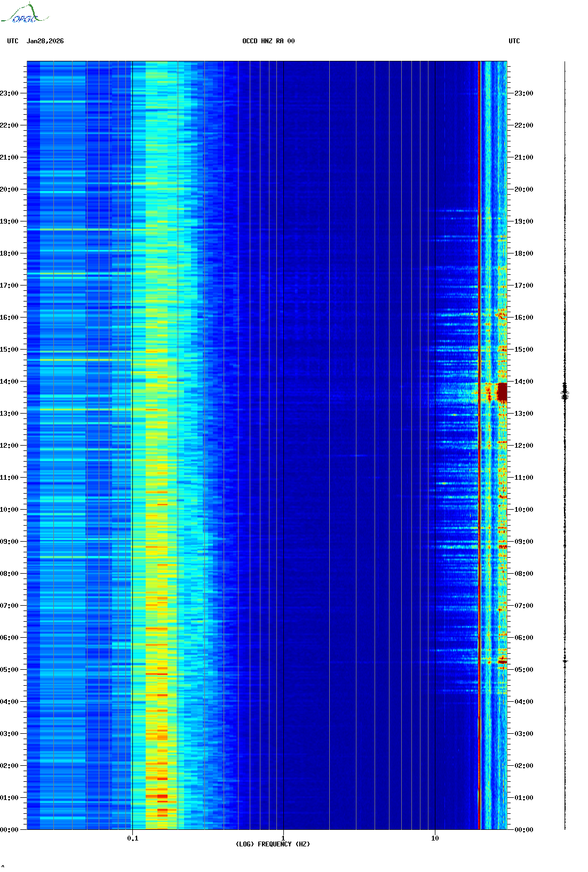Click the 14:00 label on the left axis
The height and width of the screenshot is (872, 588).
pos(9,382)
